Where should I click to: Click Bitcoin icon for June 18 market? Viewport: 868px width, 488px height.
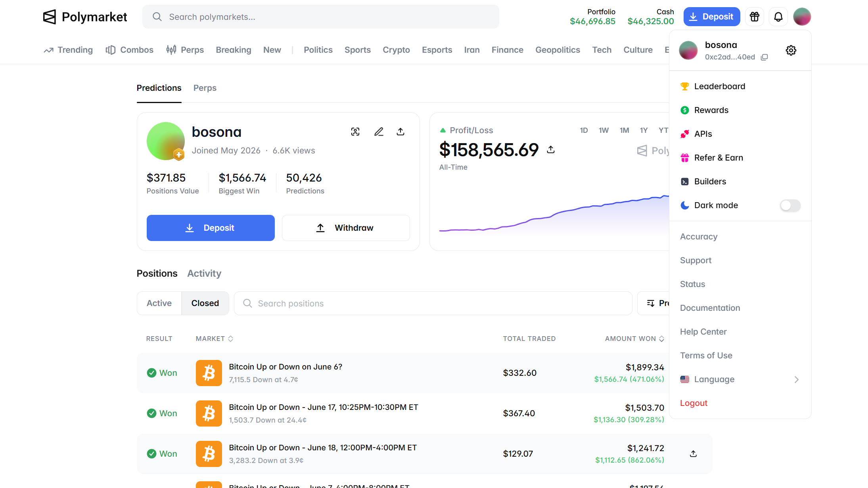[209, 454]
